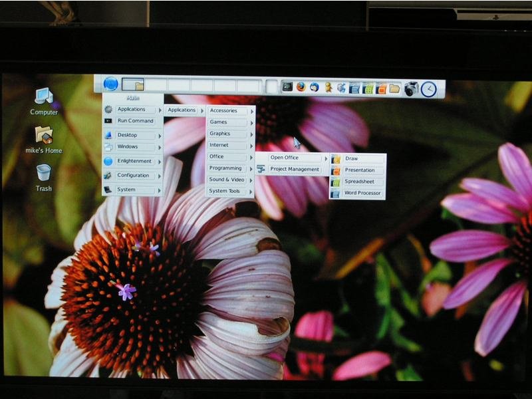Open Project Management from Office menu
532x399 pixels.
click(294, 170)
